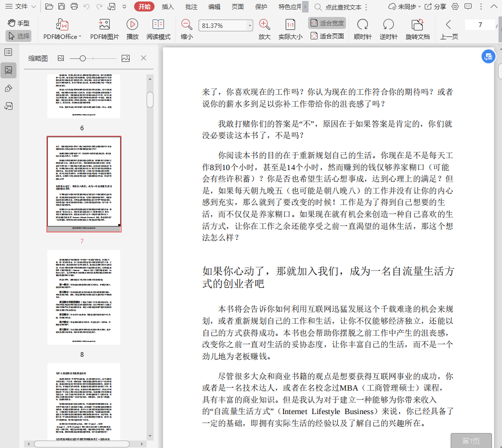Click the redo arrow icon

[x=99, y=6]
